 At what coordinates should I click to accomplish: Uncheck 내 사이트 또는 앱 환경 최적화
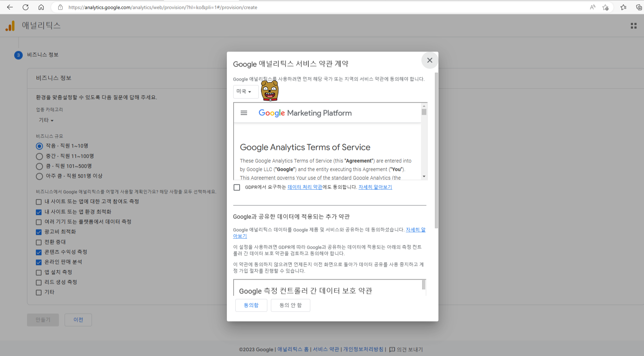click(x=39, y=212)
